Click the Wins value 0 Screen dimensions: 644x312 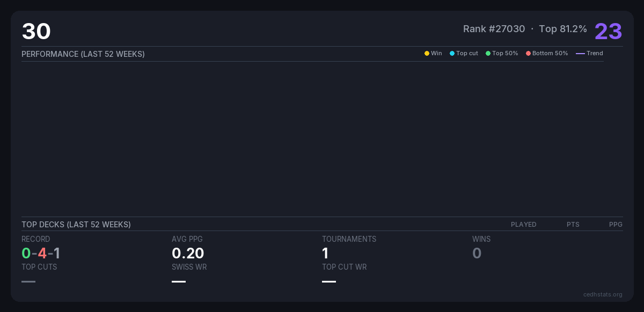tap(477, 253)
